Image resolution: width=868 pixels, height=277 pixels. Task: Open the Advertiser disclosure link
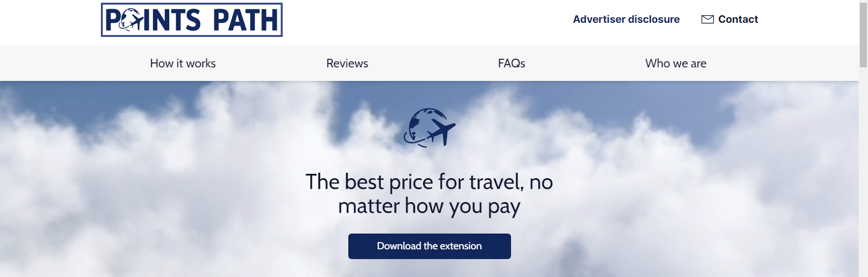pos(626,19)
